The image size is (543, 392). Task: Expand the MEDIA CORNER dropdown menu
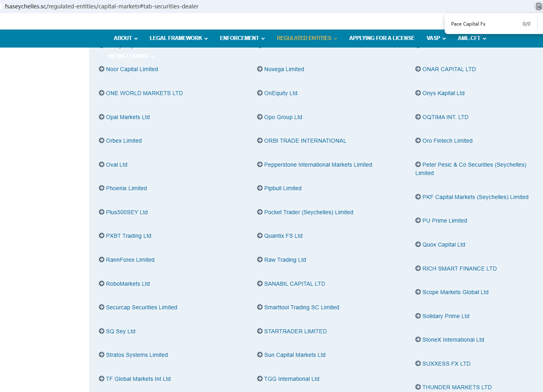coord(131,56)
